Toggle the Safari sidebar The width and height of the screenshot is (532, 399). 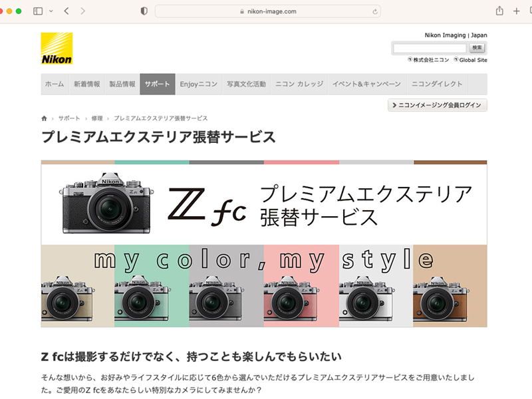tap(38, 11)
